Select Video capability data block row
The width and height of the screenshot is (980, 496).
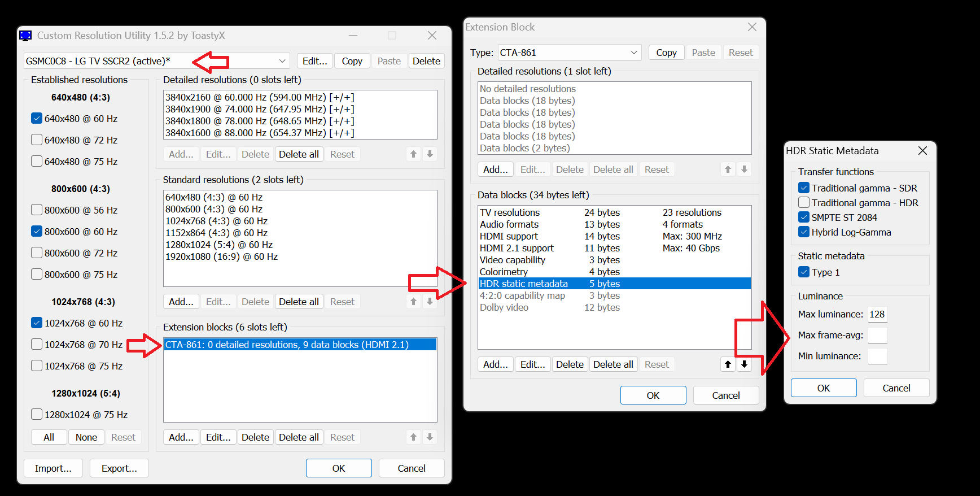(x=614, y=260)
